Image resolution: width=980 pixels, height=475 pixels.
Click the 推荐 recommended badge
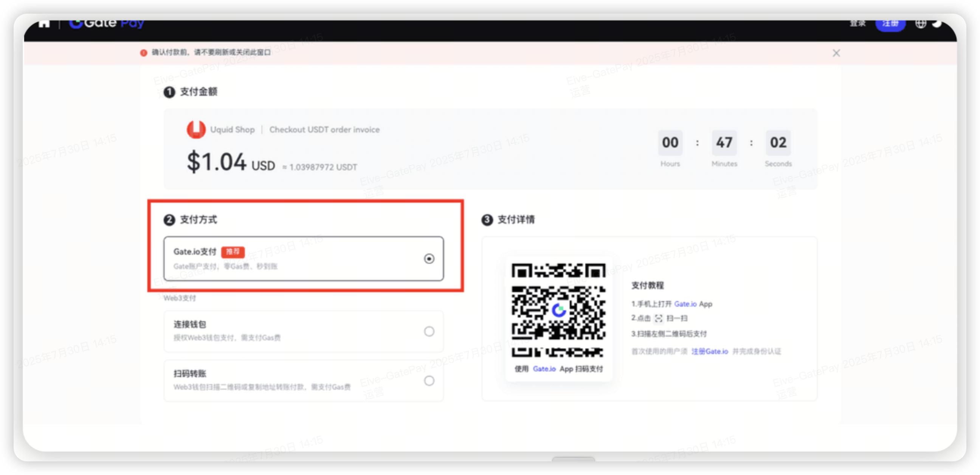(233, 251)
